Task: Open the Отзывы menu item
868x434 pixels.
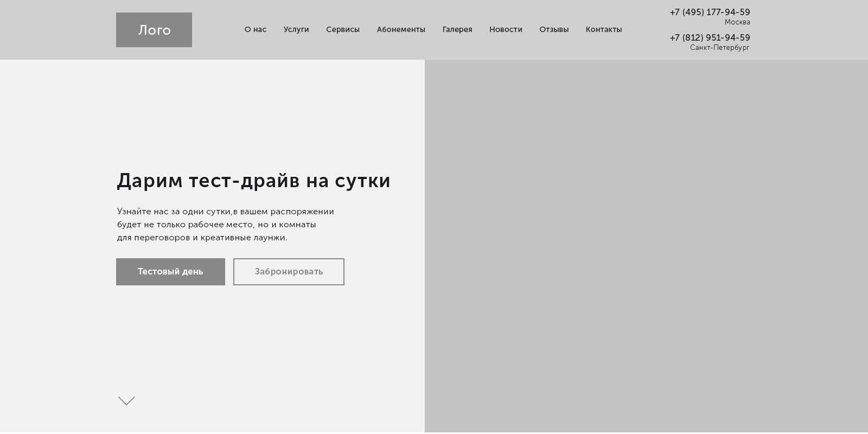Action: tap(554, 30)
